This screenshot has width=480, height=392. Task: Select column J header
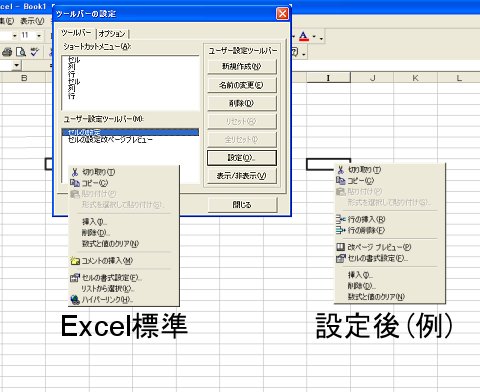coord(372,78)
